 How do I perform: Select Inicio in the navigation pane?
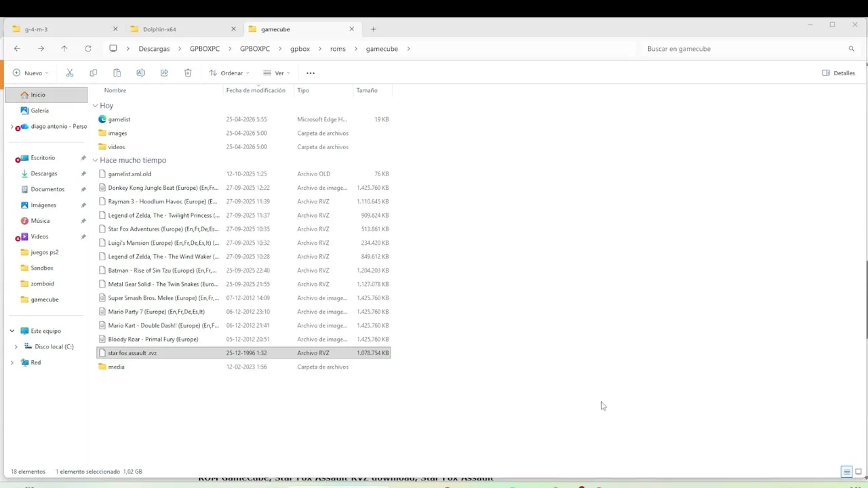(x=46, y=95)
